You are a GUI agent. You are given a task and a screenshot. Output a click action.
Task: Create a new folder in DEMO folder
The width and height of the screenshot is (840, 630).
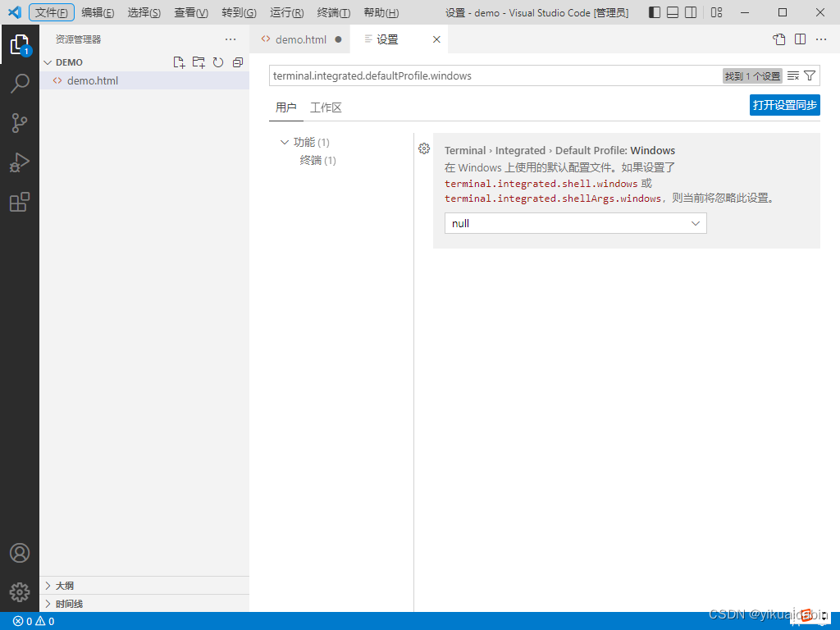point(199,62)
